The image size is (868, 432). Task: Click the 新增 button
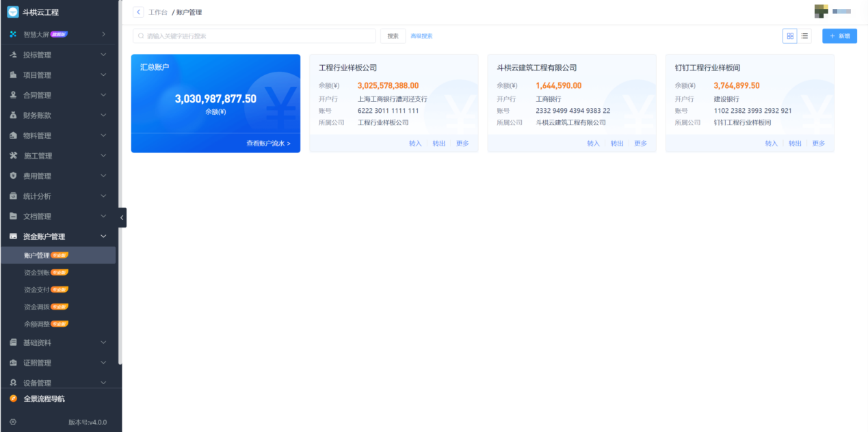pos(839,36)
